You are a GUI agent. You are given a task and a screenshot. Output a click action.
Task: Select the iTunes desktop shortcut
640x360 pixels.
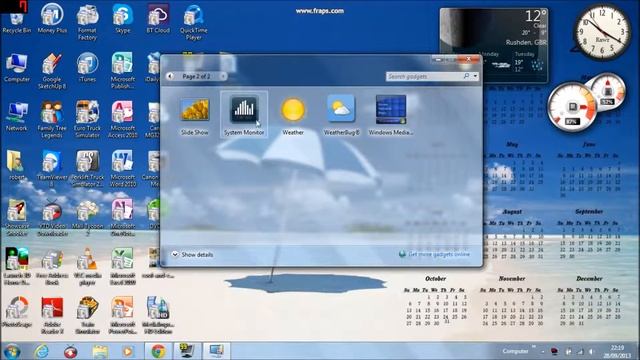click(87, 67)
